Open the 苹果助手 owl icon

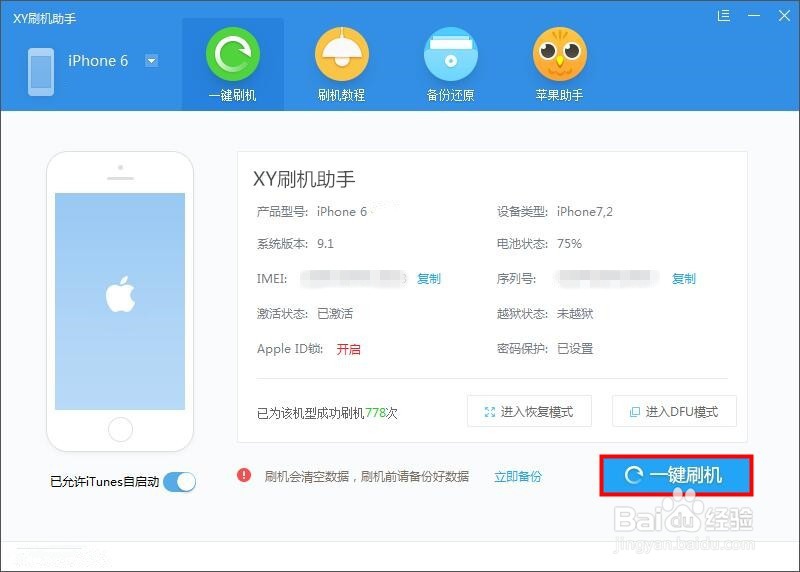coord(560,54)
